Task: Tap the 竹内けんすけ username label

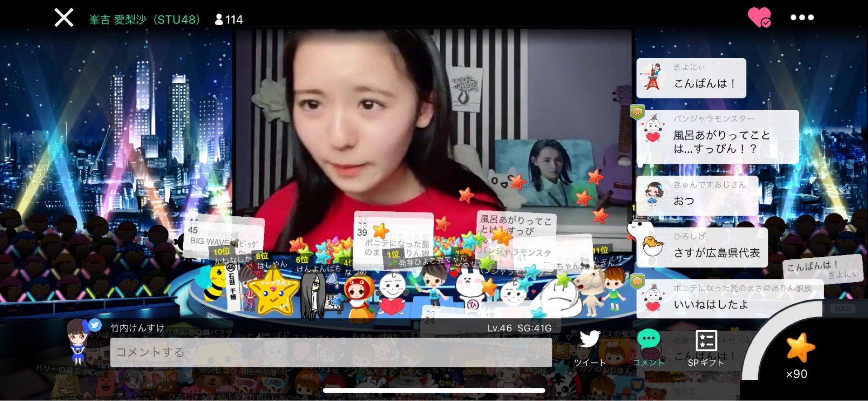Action: [137, 328]
